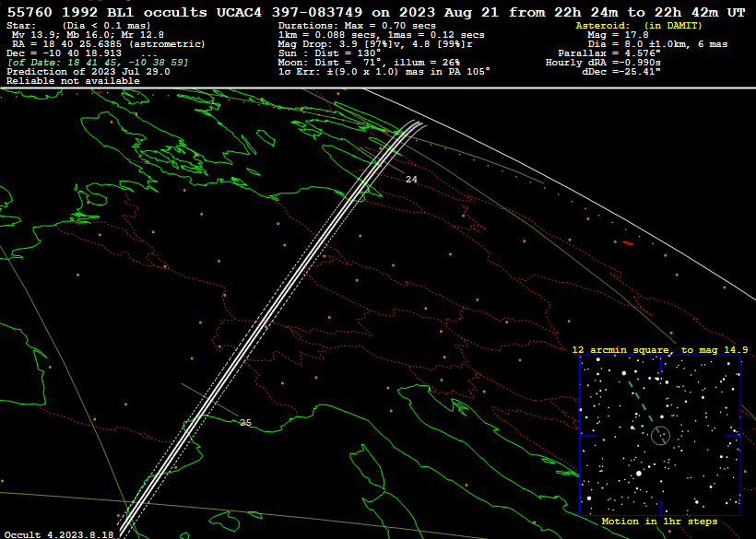Click the dashed green asteroid motion track

pyautogui.click(x=647, y=412)
